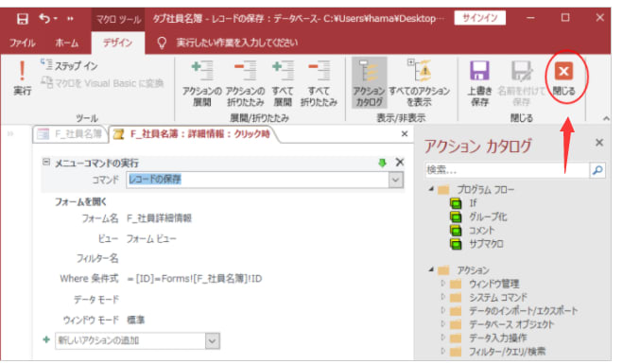Collapse the メニューコマンドの実行 action block

click(46, 162)
